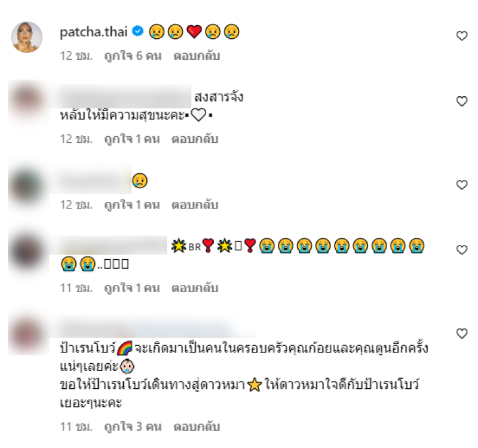478x448 pixels.
Task: Reply to the single crying emoji comment
Action: (195, 205)
